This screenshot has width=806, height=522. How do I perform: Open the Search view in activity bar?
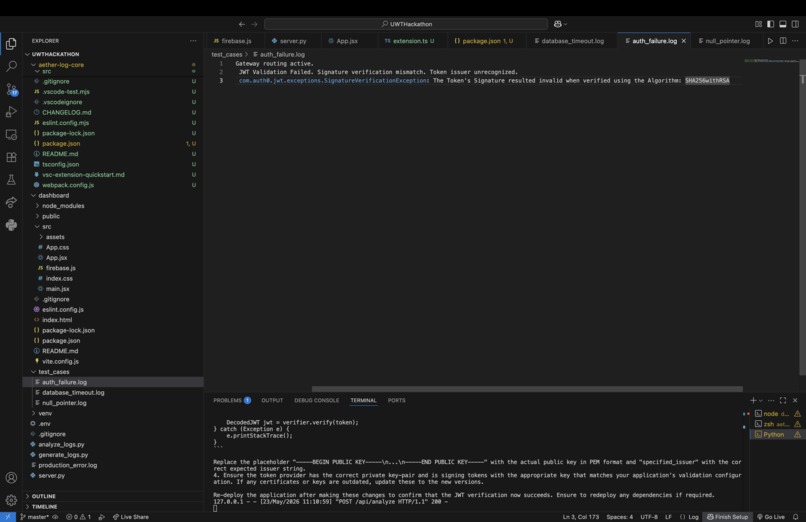(11, 66)
